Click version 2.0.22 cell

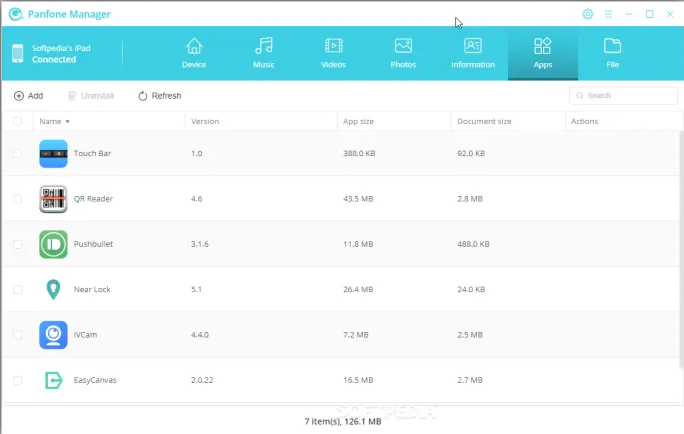pos(202,380)
